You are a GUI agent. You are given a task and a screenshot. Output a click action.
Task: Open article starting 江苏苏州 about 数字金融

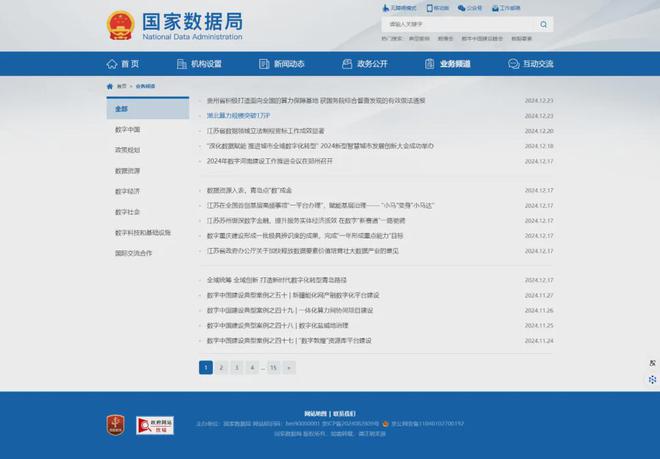click(306, 221)
